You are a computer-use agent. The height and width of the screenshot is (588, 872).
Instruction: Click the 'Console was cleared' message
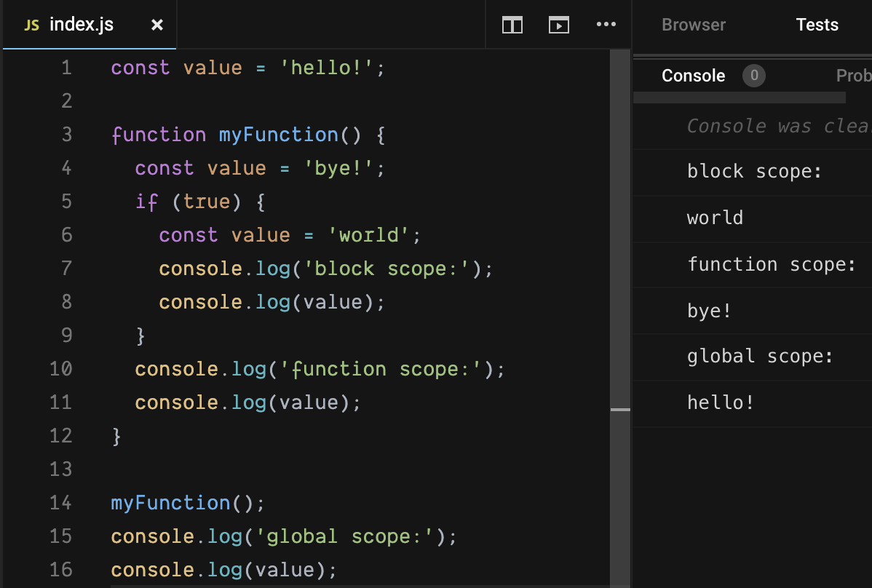(779, 126)
